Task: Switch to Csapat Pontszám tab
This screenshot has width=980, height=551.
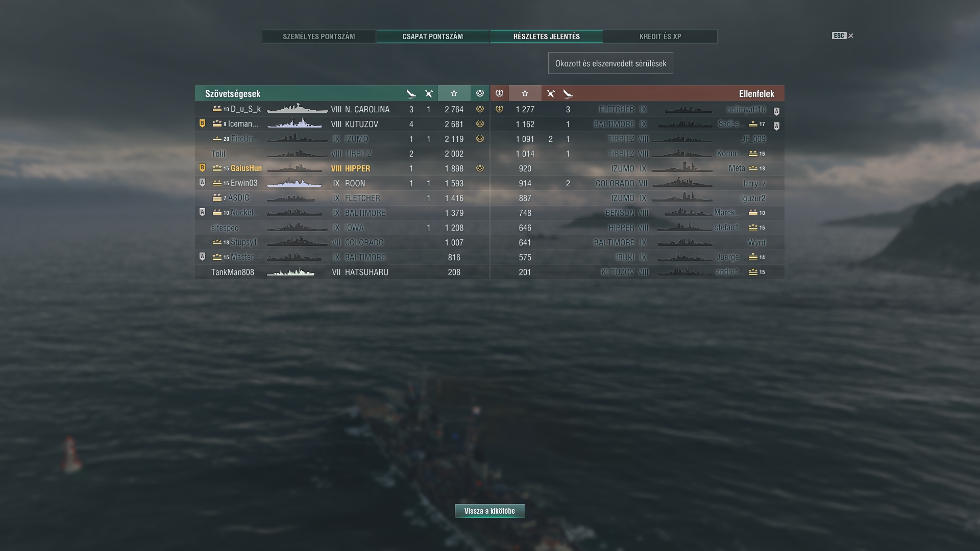Action: pos(433,37)
